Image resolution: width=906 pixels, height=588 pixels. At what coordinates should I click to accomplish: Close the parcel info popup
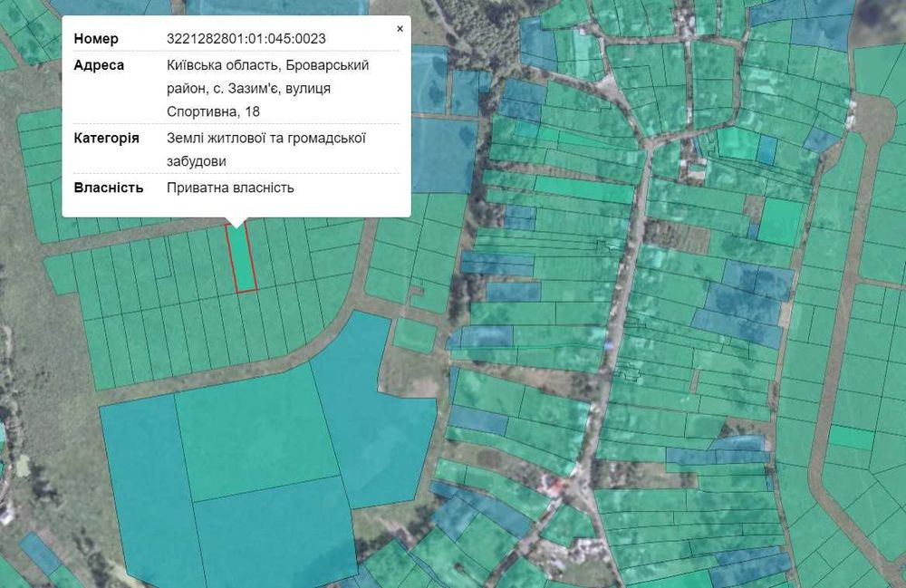(400, 29)
